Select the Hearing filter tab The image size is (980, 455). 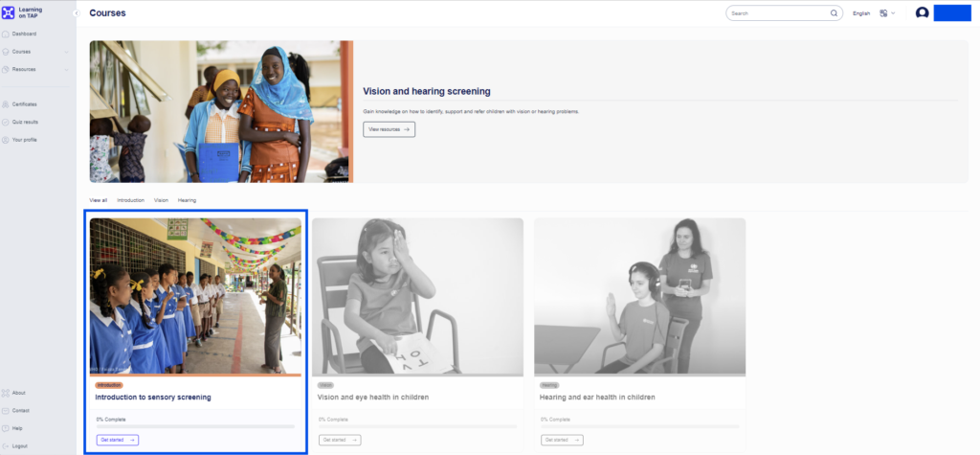pos(187,200)
